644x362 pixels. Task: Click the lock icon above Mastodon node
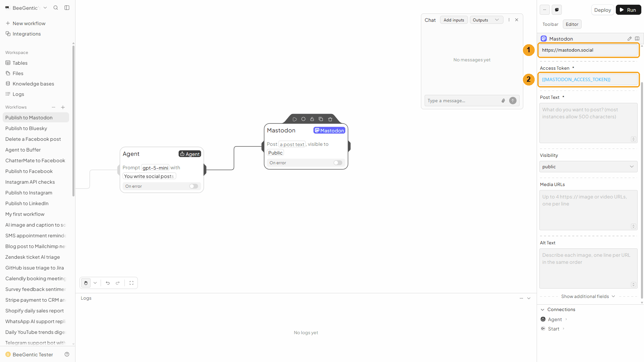click(x=312, y=119)
